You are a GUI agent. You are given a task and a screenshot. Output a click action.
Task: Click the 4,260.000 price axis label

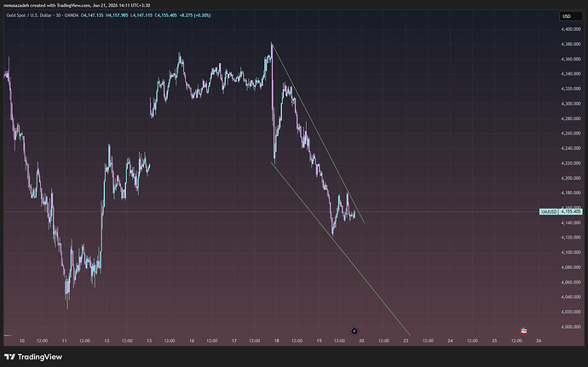tap(571, 134)
